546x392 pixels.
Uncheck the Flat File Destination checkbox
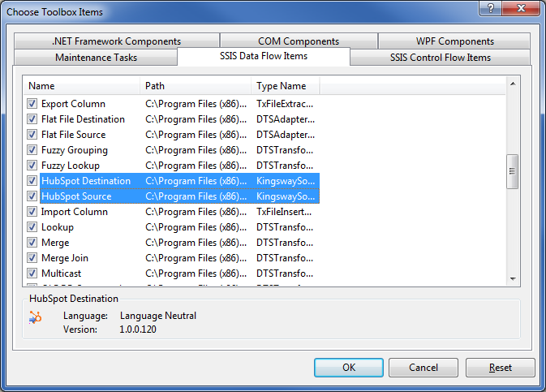click(32, 118)
